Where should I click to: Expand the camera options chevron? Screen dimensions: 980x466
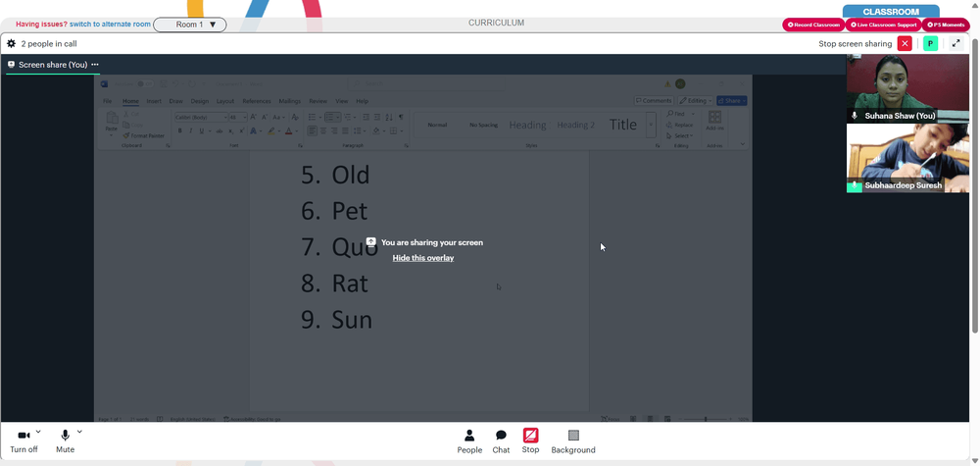point(38,432)
